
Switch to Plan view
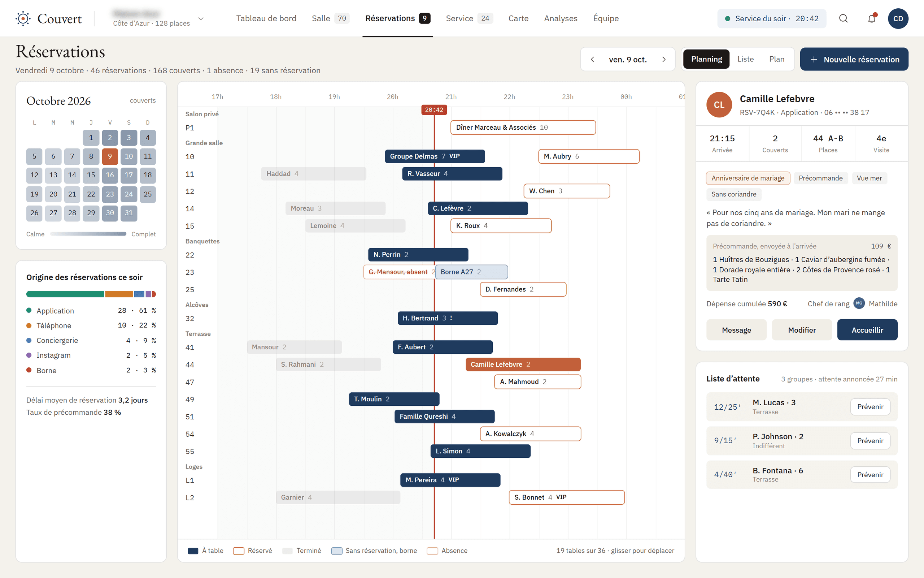click(777, 59)
